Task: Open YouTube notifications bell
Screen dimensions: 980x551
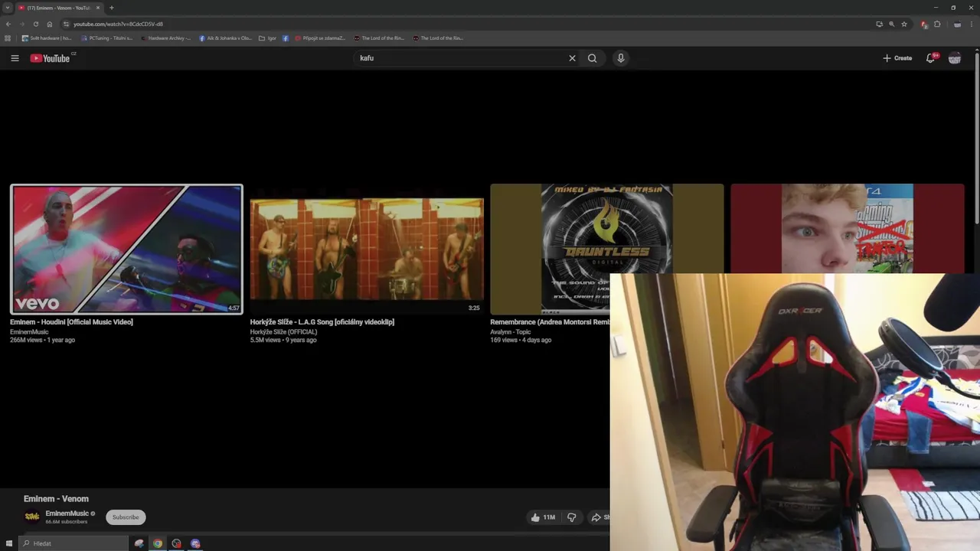Action: tap(931, 58)
